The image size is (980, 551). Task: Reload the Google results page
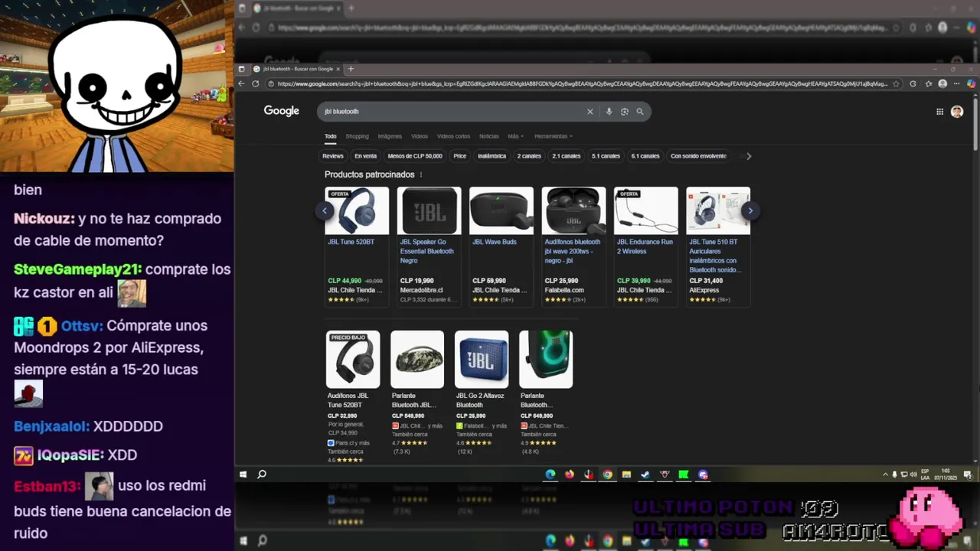click(x=256, y=83)
